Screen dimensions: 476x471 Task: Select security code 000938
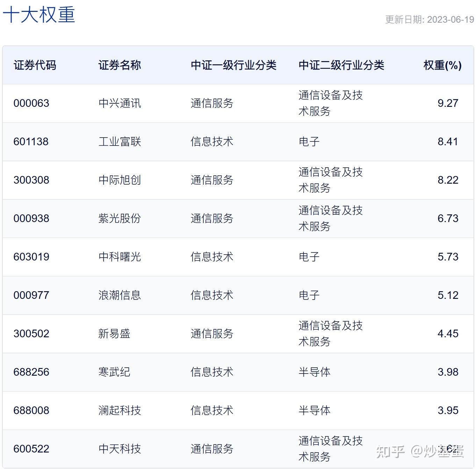point(31,219)
